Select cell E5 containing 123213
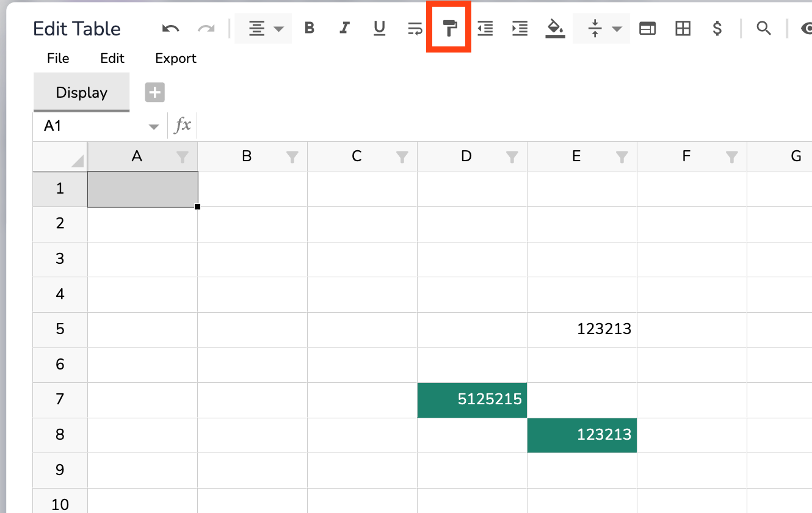This screenshot has height=513, width=812. [x=582, y=330]
